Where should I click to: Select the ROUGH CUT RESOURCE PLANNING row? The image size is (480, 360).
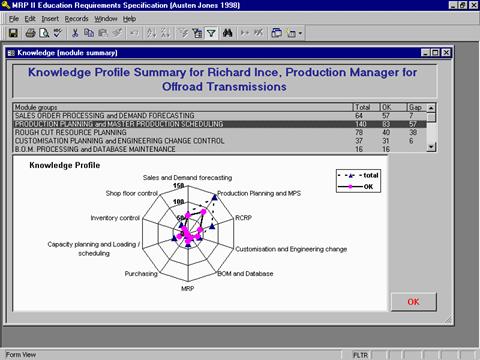(x=220, y=132)
